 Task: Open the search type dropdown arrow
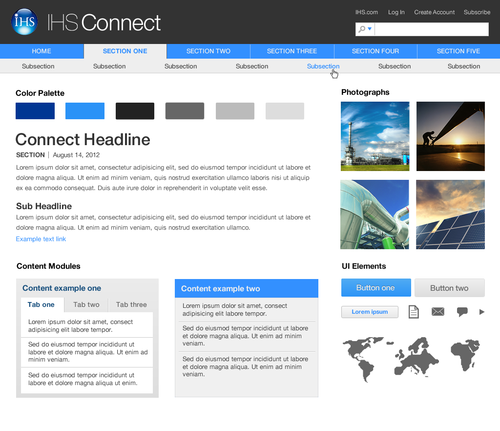point(369,29)
